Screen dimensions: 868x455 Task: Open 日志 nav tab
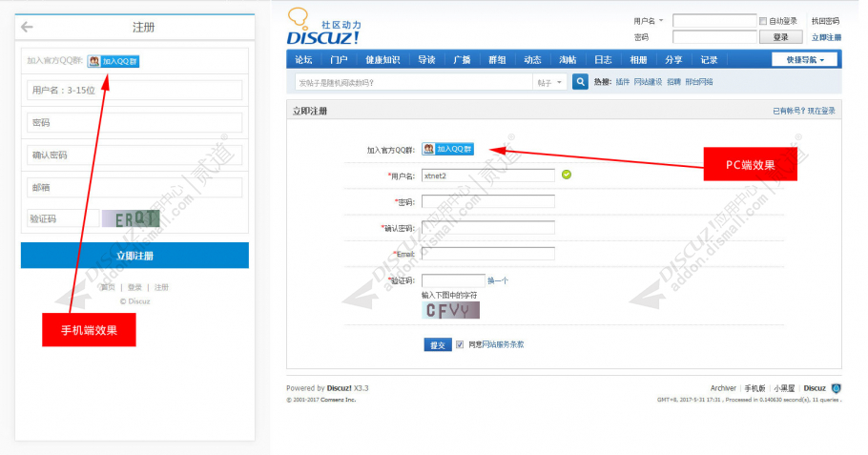pyautogui.click(x=603, y=60)
